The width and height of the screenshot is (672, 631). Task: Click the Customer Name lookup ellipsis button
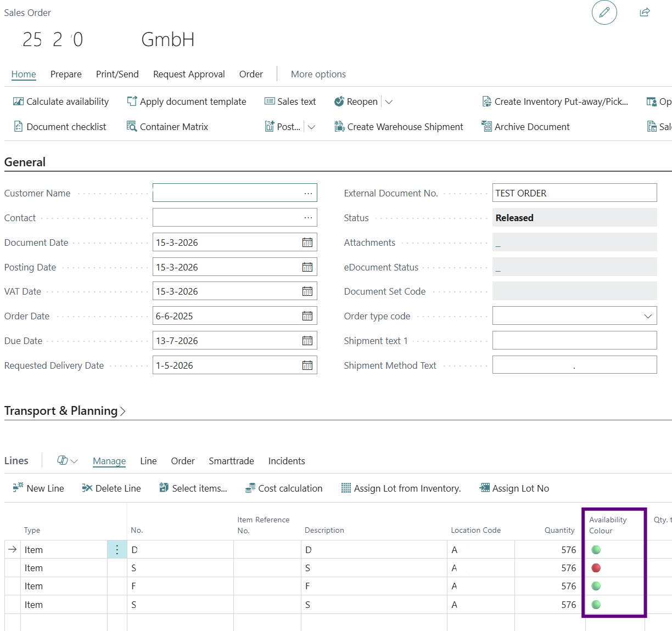308,193
